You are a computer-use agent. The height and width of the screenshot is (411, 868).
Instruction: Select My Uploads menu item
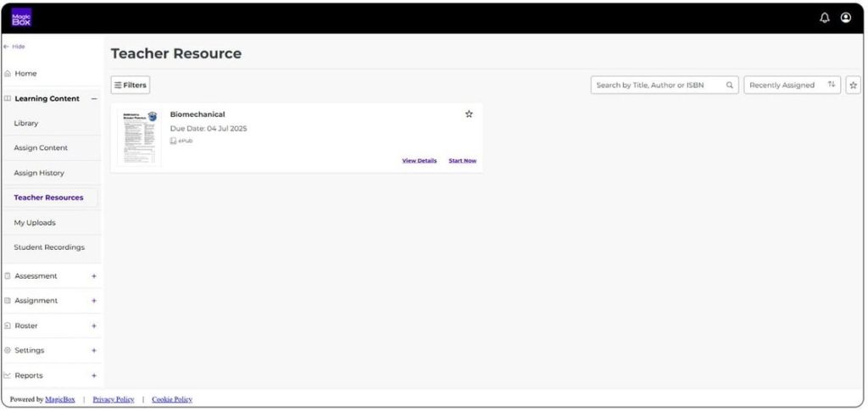[35, 223]
